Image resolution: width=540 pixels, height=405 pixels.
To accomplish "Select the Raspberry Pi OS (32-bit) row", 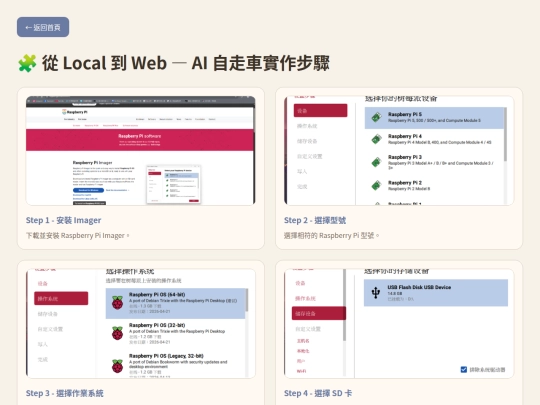I will (175, 333).
